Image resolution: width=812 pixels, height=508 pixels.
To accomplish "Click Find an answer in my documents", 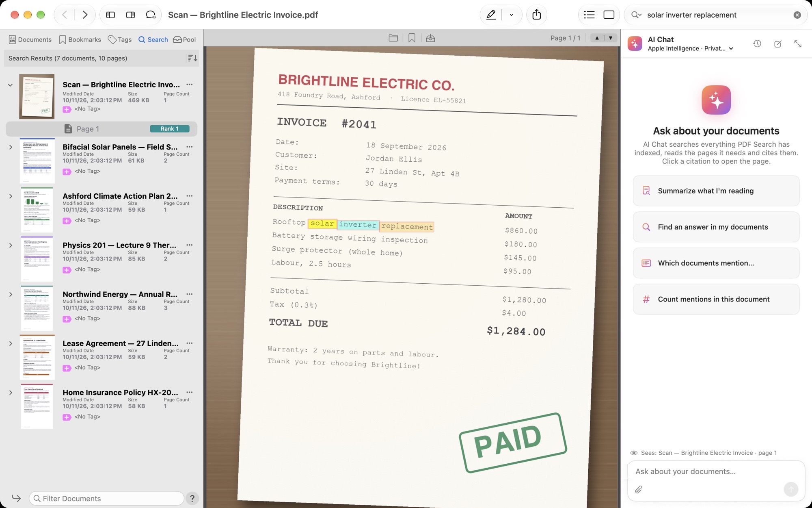I will (716, 227).
